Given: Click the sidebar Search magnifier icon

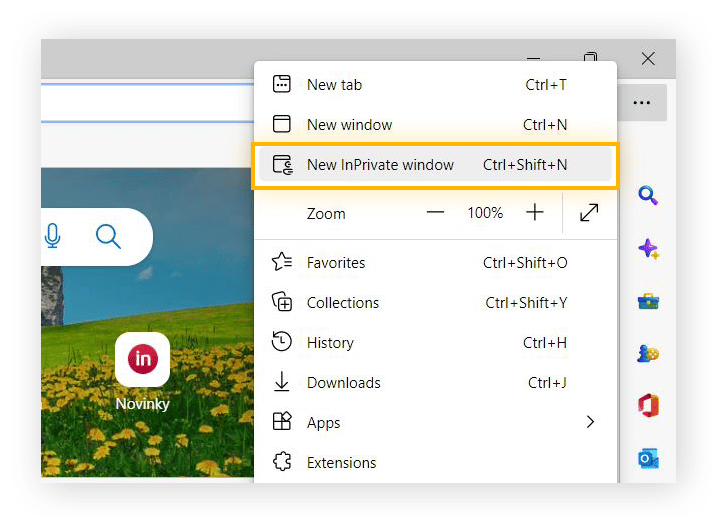Looking at the screenshot, I should pyautogui.click(x=648, y=196).
